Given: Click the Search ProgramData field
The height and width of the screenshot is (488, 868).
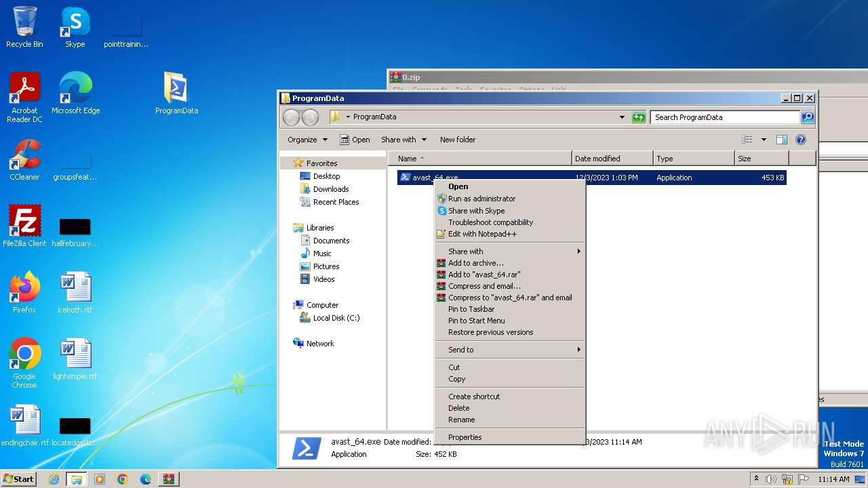Looking at the screenshot, I should click(725, 117).
